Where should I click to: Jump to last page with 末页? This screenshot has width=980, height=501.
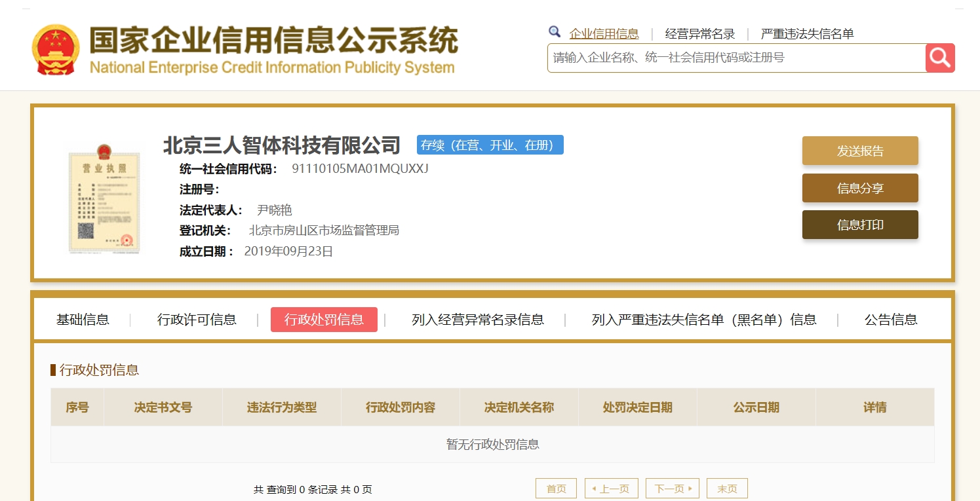727,489
